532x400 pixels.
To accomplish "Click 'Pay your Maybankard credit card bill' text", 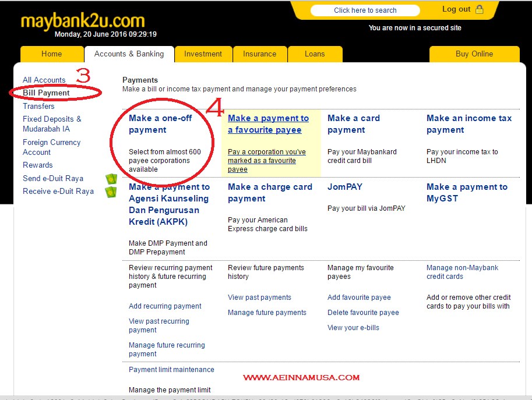I will coord(362,156).
